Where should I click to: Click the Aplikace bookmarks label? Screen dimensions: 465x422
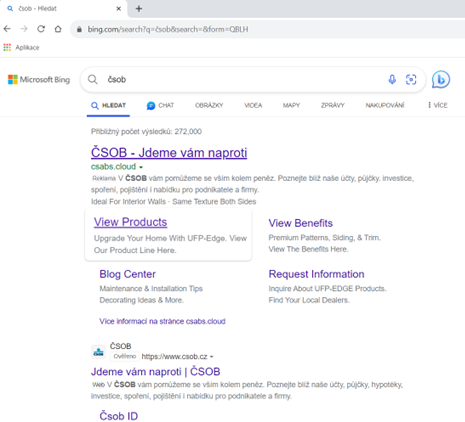(x=27, y=47)
